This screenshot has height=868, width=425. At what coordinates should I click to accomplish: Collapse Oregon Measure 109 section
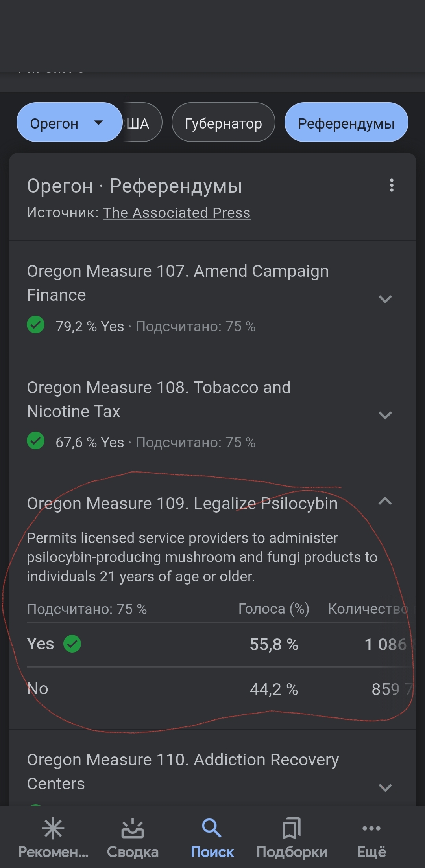click(385, 501)
